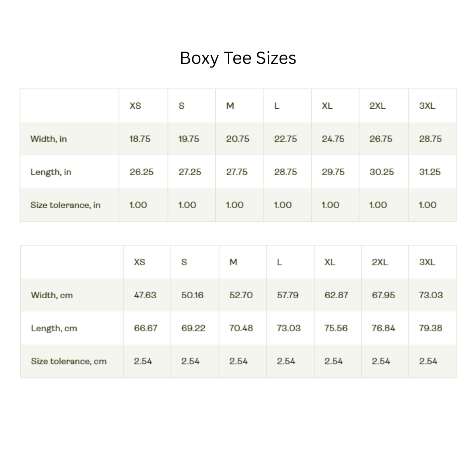
Task: Select the 47.63 width value
Action: (145, 295)
